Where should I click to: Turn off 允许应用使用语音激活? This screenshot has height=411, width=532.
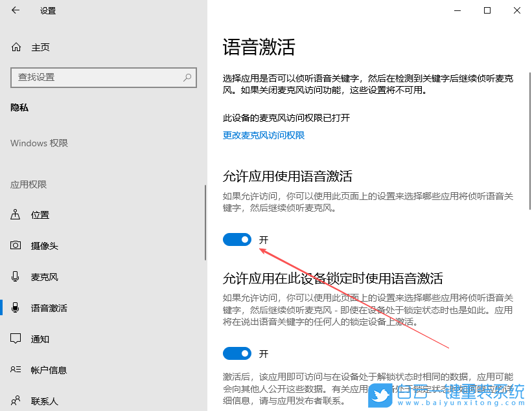[x=237, y=239]
